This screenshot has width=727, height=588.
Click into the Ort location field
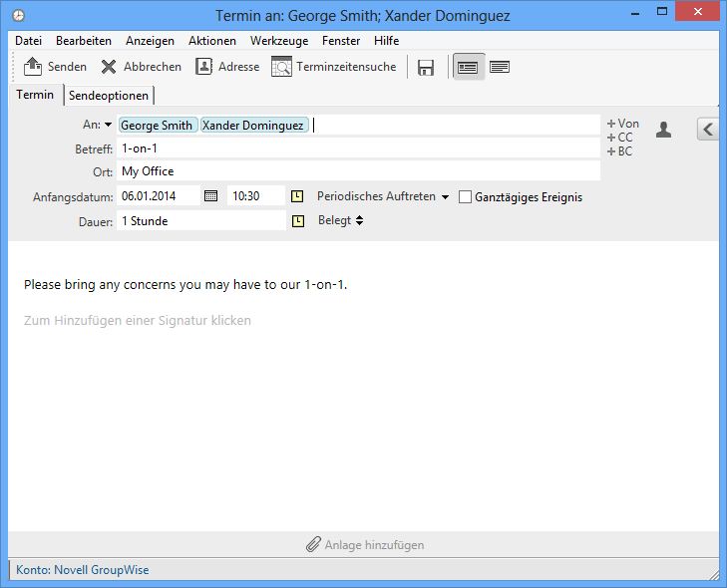[x=358, y=171]
